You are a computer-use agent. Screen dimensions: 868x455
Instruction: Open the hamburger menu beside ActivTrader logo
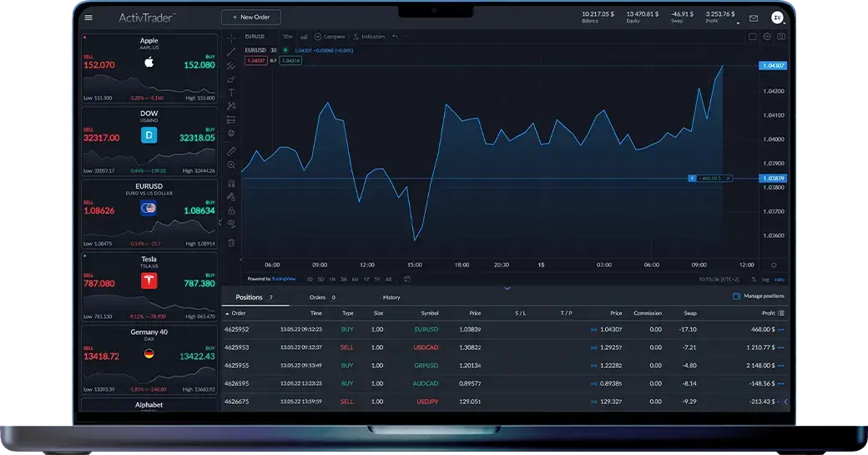[88, 18]
